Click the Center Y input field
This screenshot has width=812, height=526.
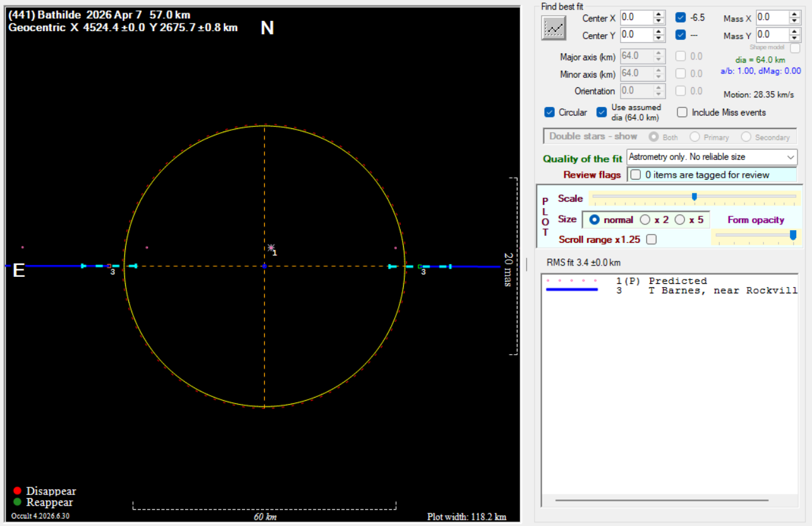tap(636, 35)
